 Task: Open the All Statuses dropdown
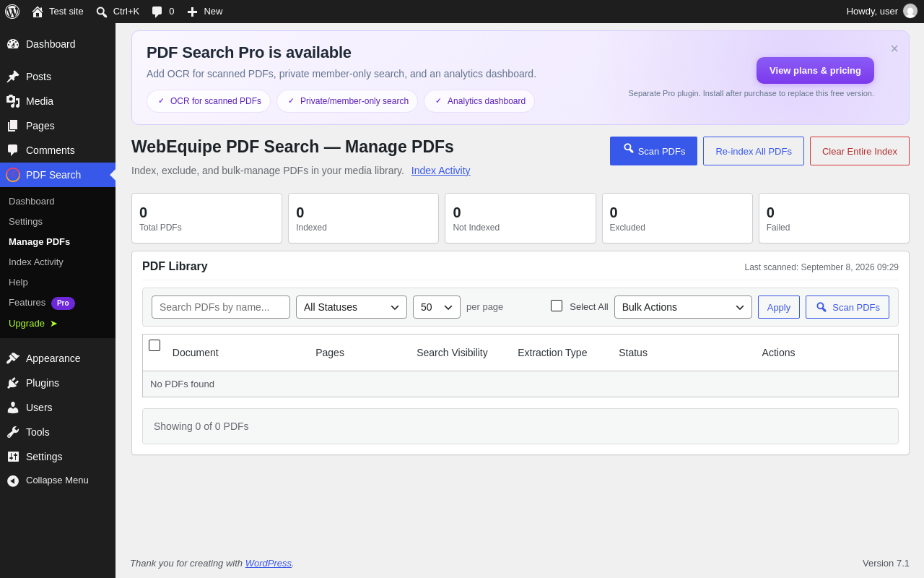(352, 307)
